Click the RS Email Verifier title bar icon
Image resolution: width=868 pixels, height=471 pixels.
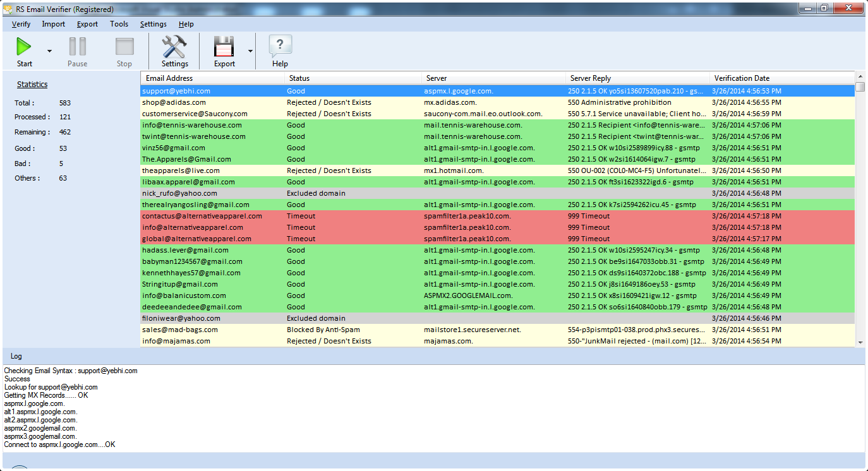(8, 9)
